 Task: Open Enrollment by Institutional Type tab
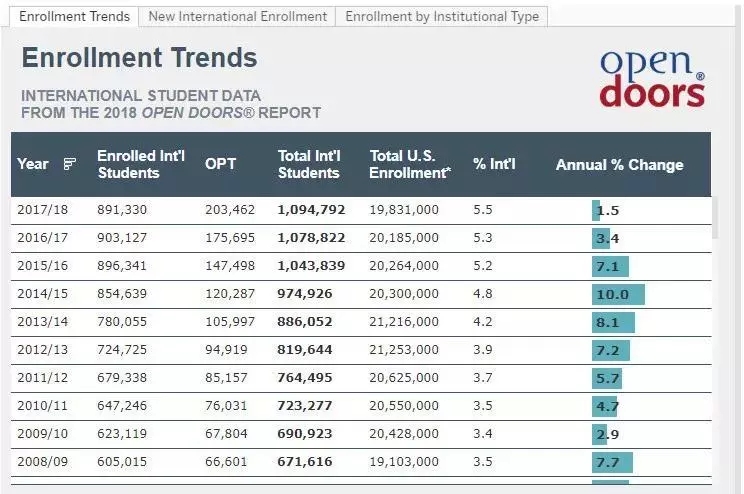(442, 16)
